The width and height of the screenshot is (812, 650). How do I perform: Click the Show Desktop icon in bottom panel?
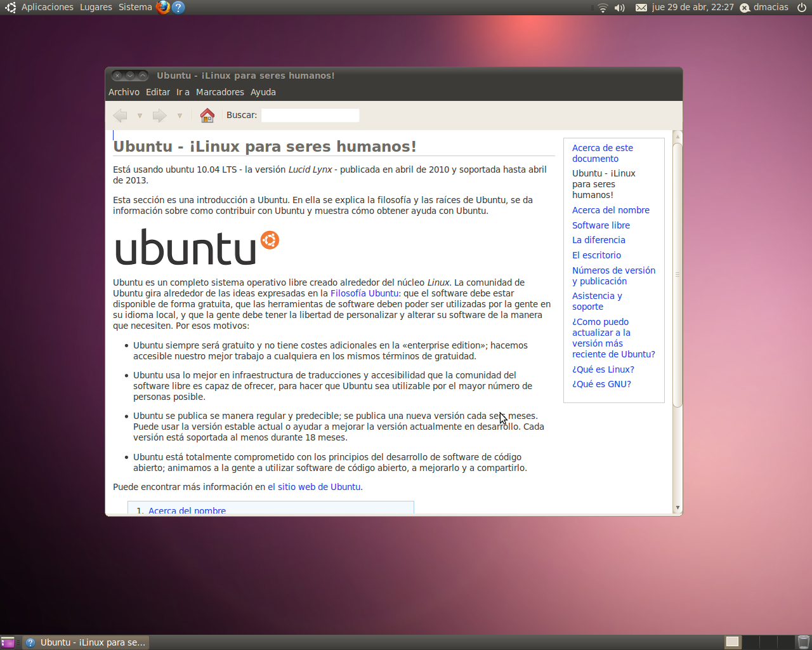pos(8,642)
